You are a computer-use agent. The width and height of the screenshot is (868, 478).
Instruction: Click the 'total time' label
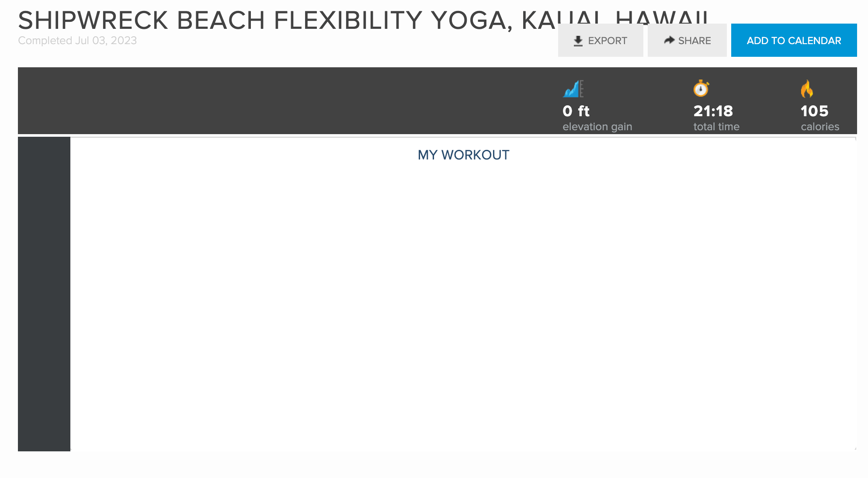click(x=716, y=127)
